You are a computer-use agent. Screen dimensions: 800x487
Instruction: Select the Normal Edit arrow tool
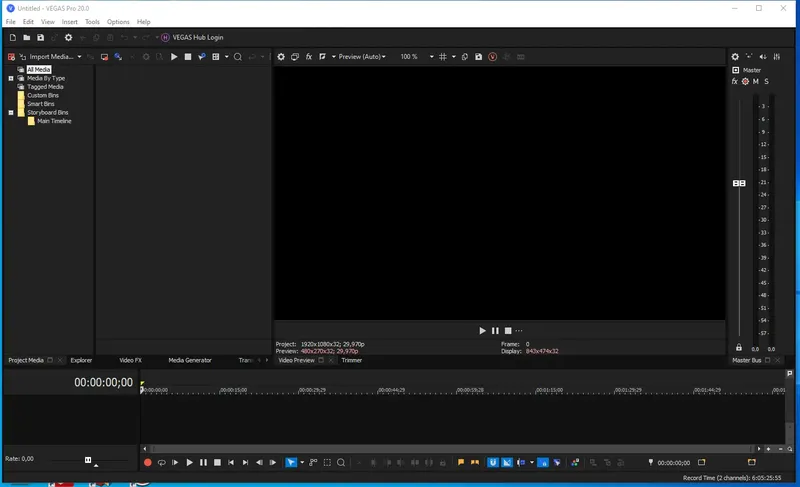click(x=291, y=463)
